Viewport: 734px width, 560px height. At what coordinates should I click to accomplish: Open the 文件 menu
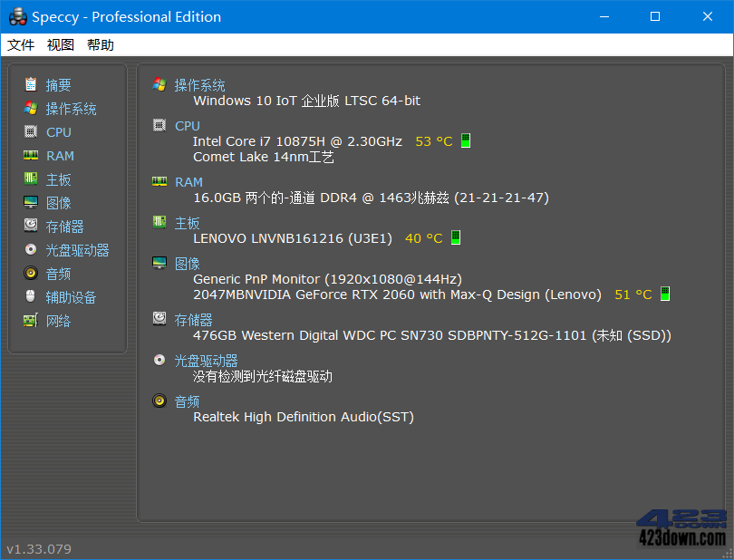coord(20,44)
